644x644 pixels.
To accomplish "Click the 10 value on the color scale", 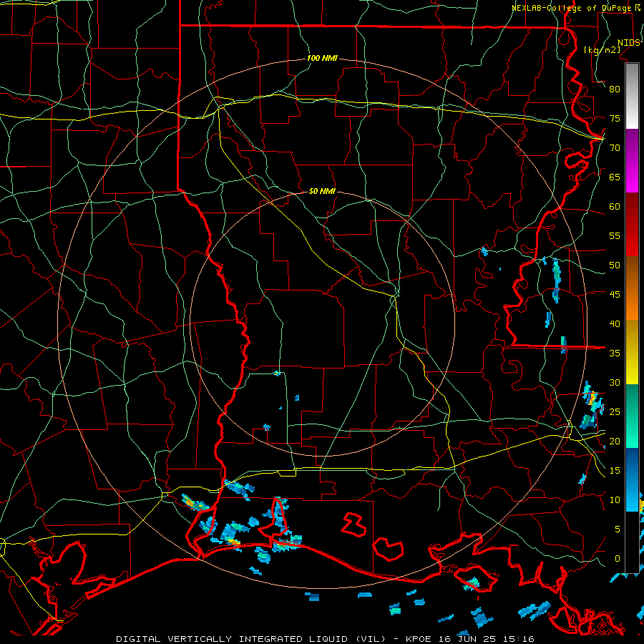I will click(x=615, y=500).
